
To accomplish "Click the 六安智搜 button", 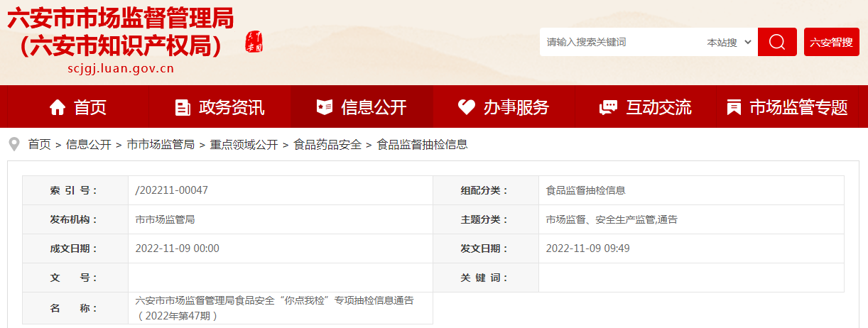I will point(831,42).
